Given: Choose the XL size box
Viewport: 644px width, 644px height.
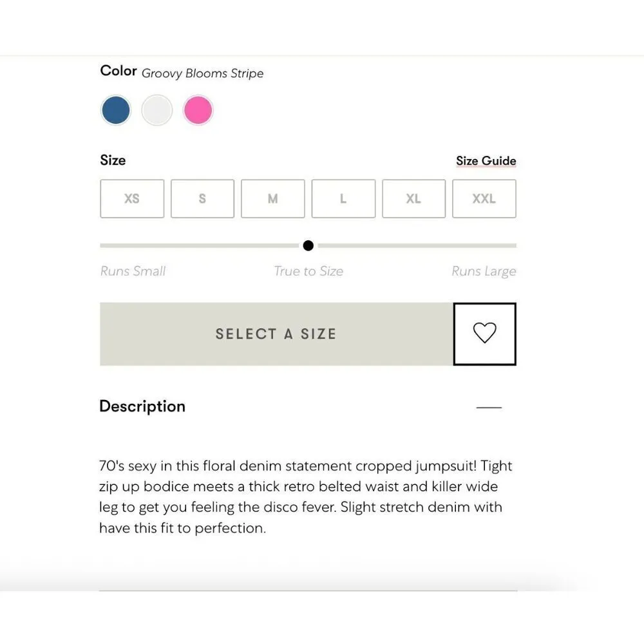Looking at the screenshot, I should click(413, 199).
